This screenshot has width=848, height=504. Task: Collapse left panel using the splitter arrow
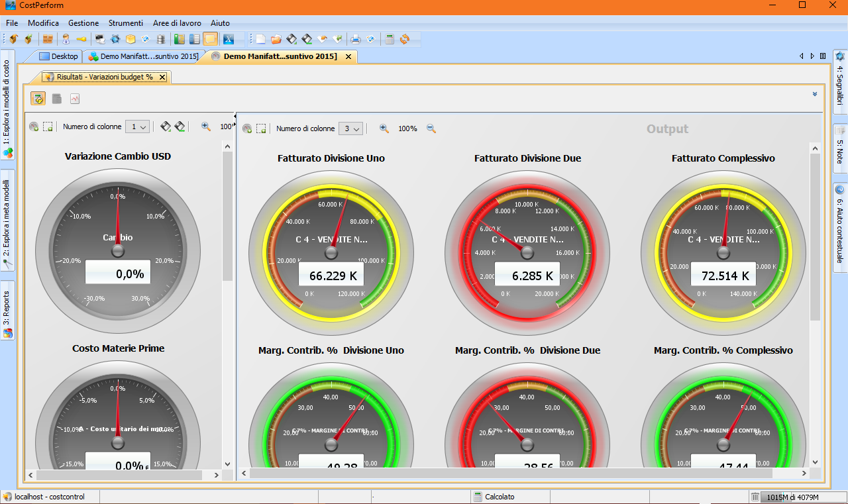point(235,116)
